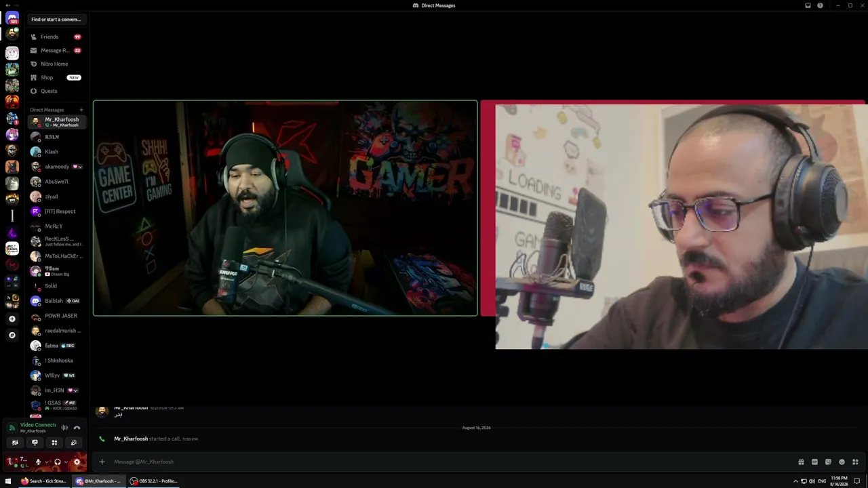Open the system volume tray icon
This screenshot has height=488, width=868.
coord(812,481)
